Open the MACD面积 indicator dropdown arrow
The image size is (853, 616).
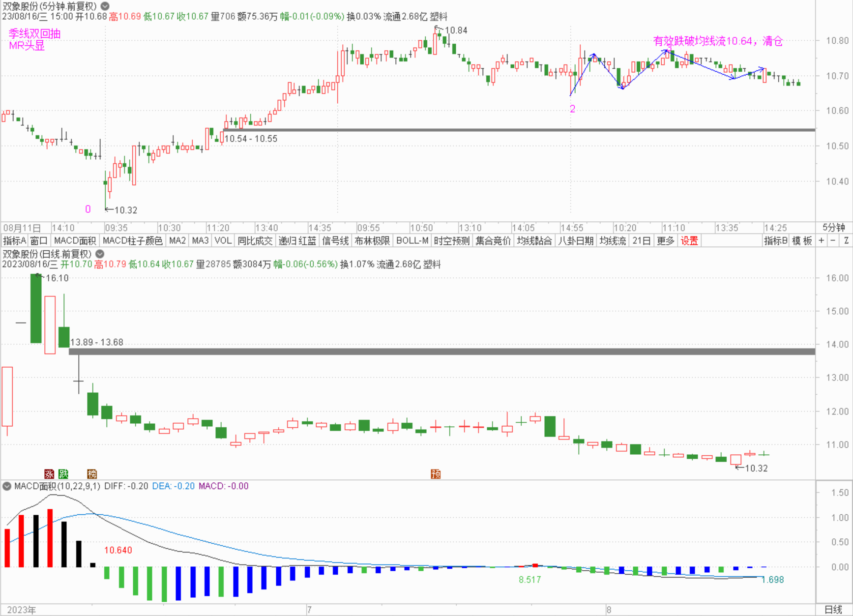coord(7,486)
